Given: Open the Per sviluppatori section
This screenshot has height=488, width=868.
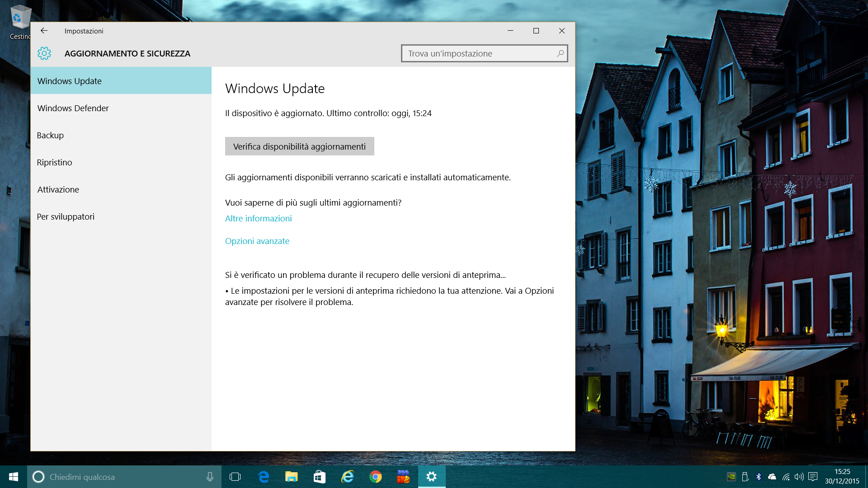Looking at the screenshot, I should (121, 216).
